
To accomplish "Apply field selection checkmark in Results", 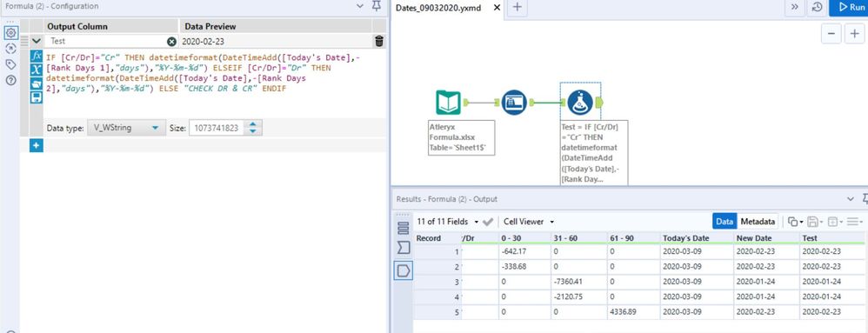I will pos(488,221).
